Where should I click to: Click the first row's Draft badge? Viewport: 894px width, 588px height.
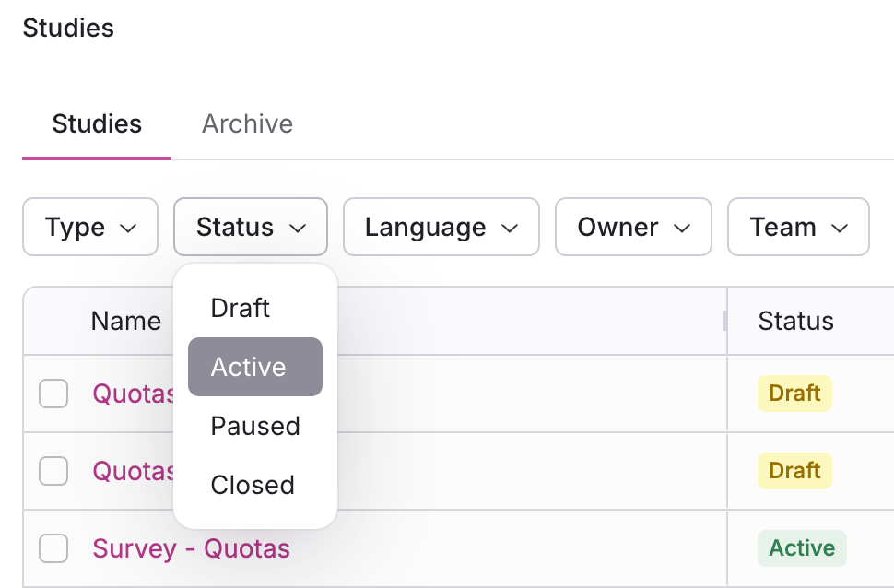(794, 394)
